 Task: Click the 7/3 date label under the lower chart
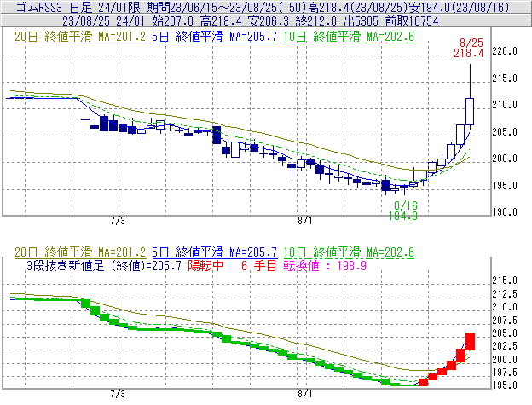[x=118, y=394]
